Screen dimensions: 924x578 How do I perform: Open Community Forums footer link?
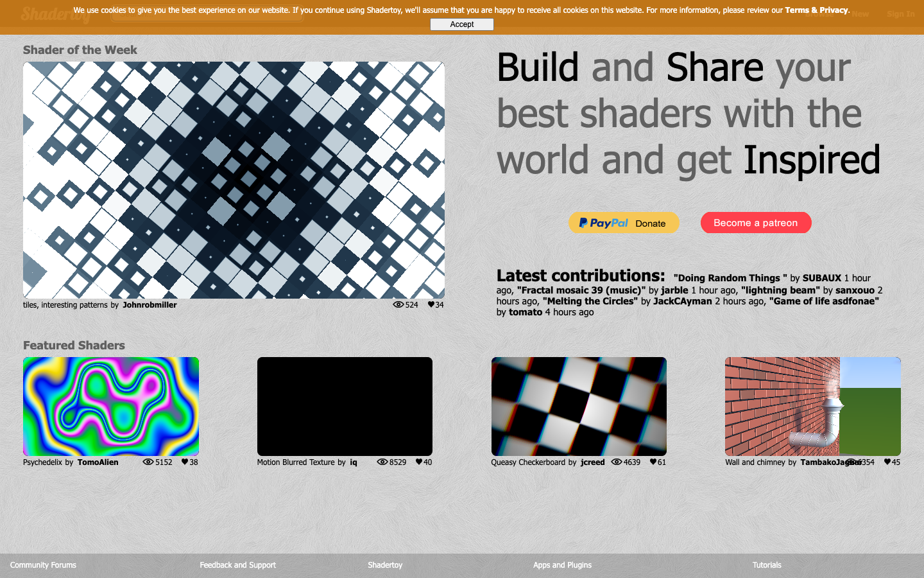click(x=43, y=565)
